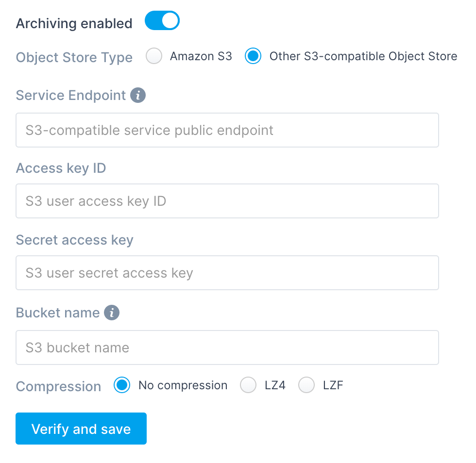Click the No compression label text

pyautogui.click(x=183, y=385)
